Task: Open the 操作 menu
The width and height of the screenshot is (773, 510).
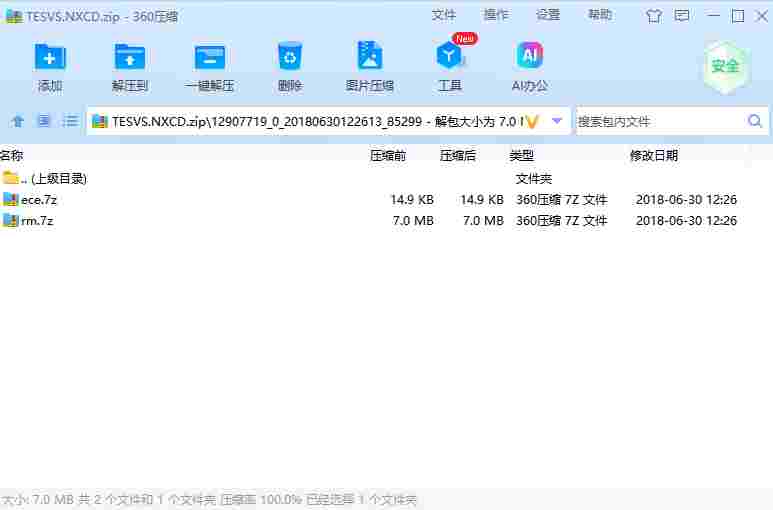Action: (496, 15)
